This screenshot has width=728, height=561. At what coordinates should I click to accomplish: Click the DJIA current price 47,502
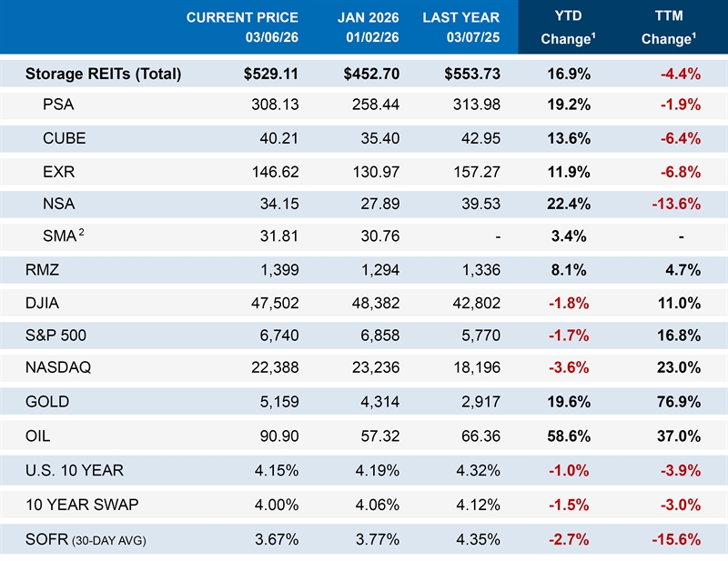pyautogui.click(x=274, y=302)
